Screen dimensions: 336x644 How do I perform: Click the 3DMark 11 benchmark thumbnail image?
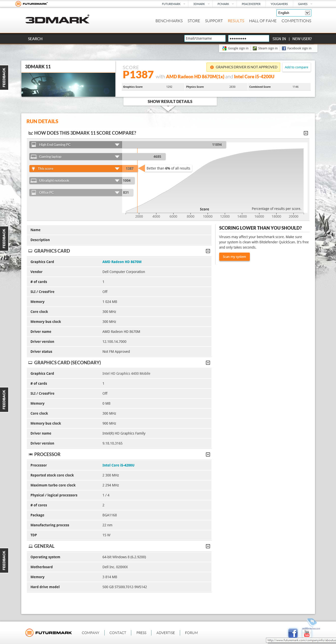tap(68, 85)
